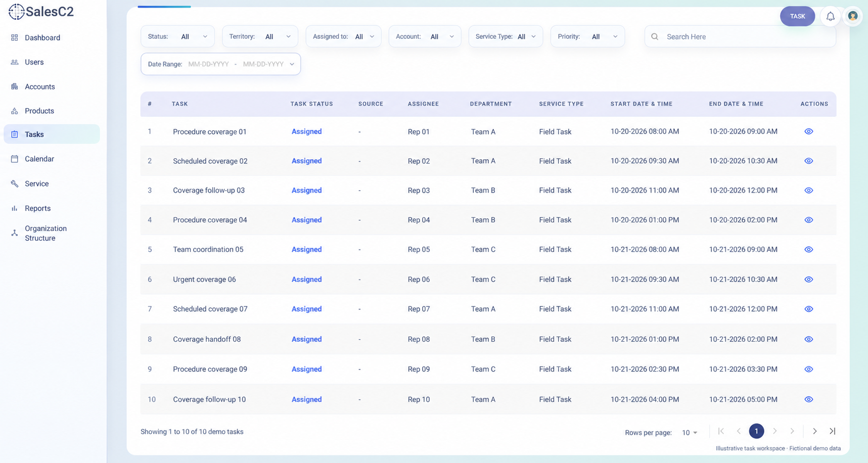Click Assigned status of Procedure coverage 04
The height and width of the screenshot is (463, 868).
(306, 220)
